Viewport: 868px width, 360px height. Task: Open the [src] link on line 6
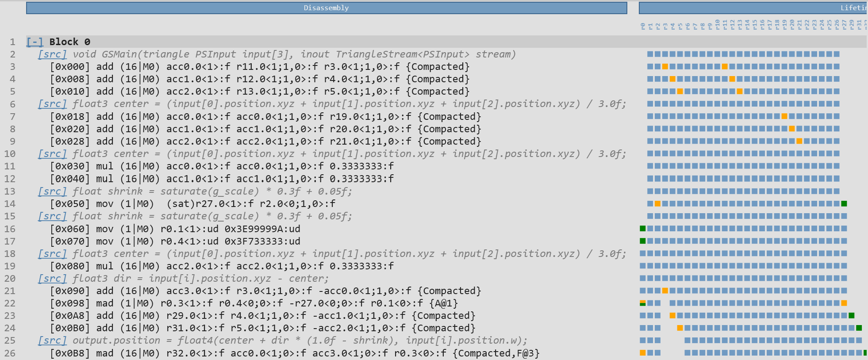pyautogui.click(x=52, y=104)
